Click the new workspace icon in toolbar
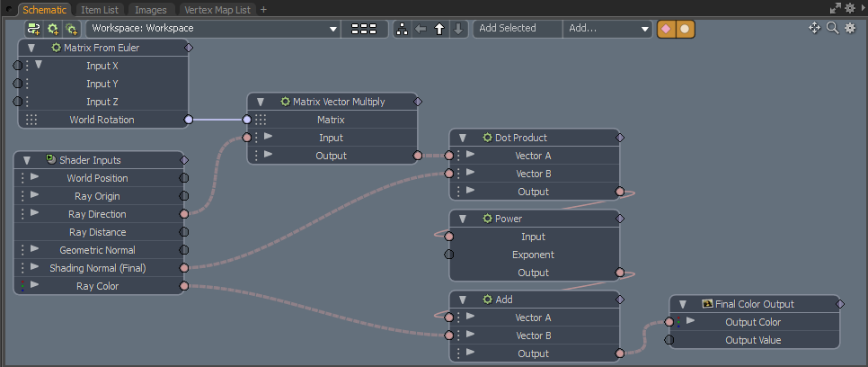 point(32,29)
